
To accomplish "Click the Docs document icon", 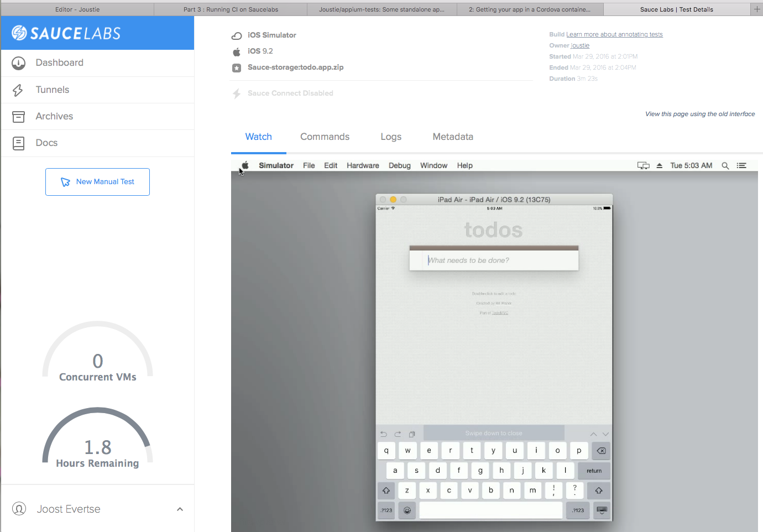I will pos(18,143).
